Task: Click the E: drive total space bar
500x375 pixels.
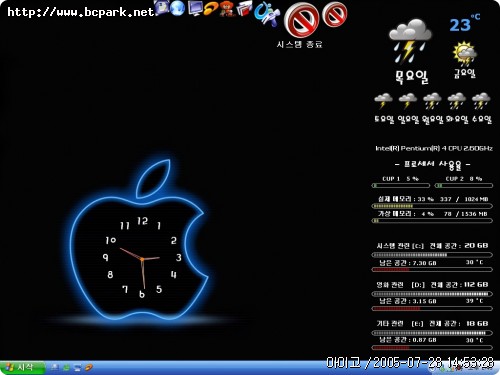Action: (x=432, y=333)
